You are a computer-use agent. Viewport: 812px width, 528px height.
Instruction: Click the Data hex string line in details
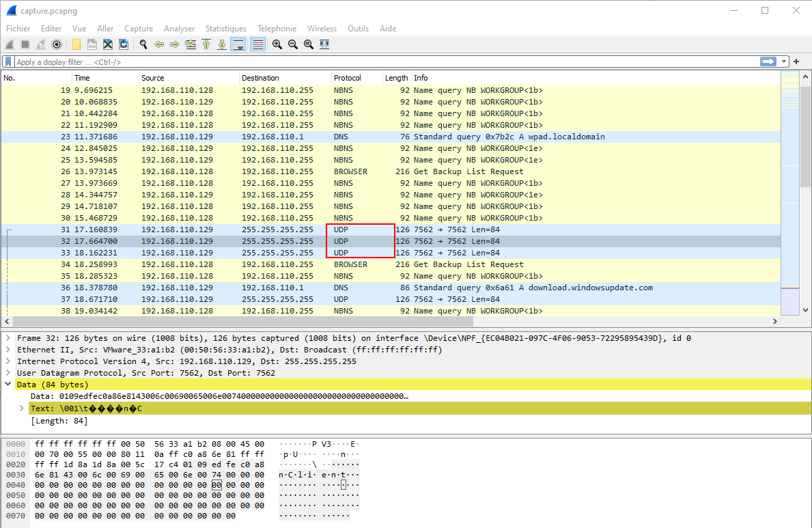(x=220, y=396)
